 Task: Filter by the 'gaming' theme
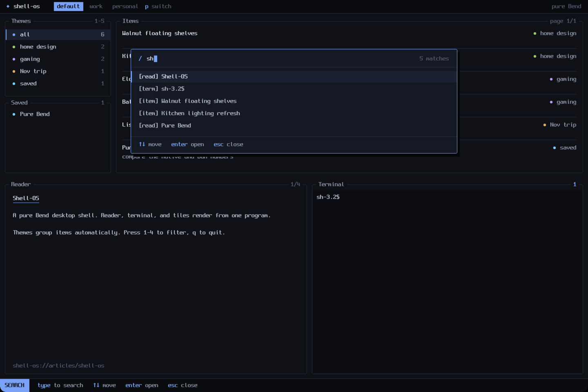(x=58, y=59)
